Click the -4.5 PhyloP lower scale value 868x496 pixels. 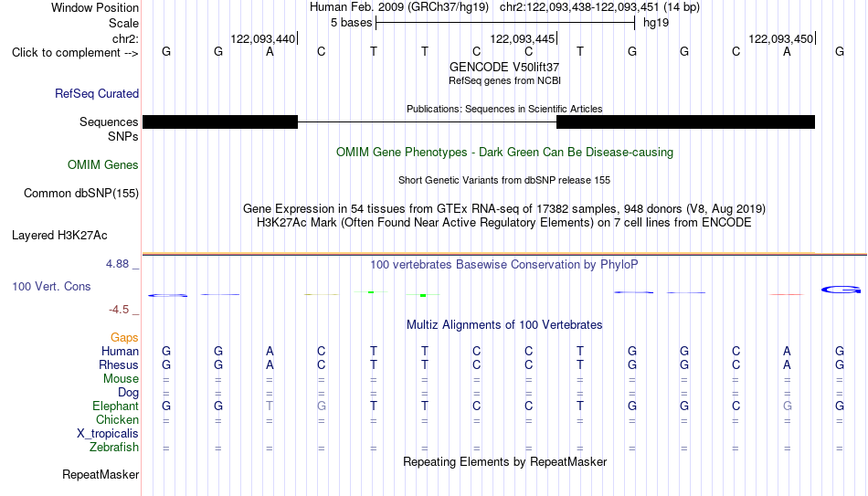[119, 310]
